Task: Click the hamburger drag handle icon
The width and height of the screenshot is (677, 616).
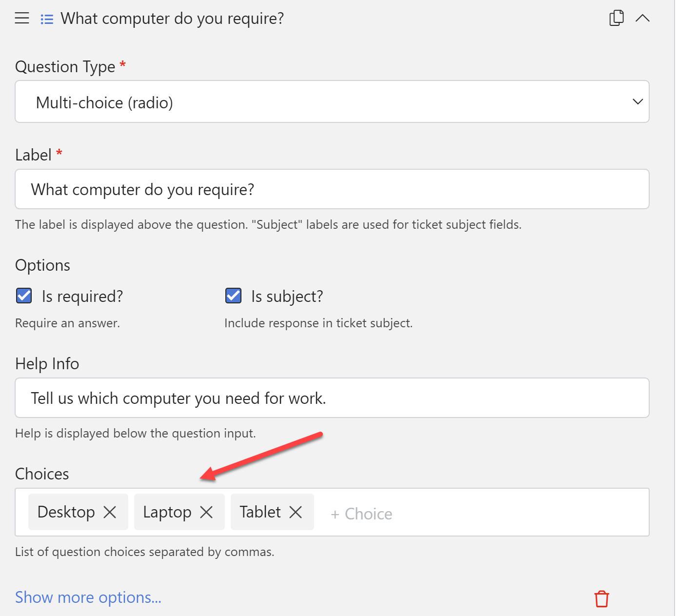Action: point(21,18)
